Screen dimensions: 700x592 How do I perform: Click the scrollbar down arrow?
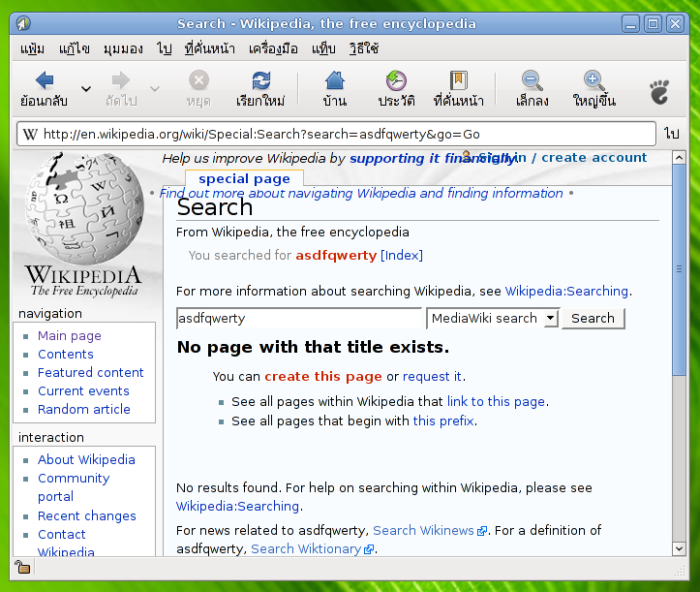[x=679, y=548]
